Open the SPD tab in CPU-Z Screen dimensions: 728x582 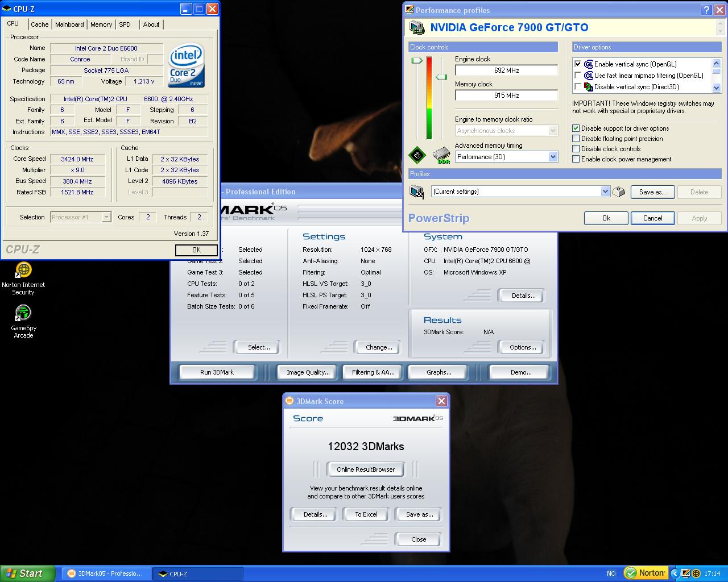[x=125, y=24]
